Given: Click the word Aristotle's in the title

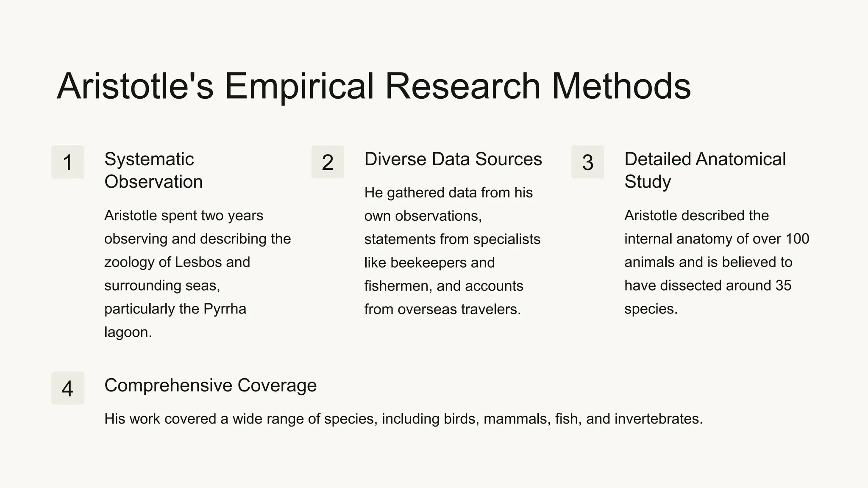Looking at the screenshot, I should click(135, 86).
